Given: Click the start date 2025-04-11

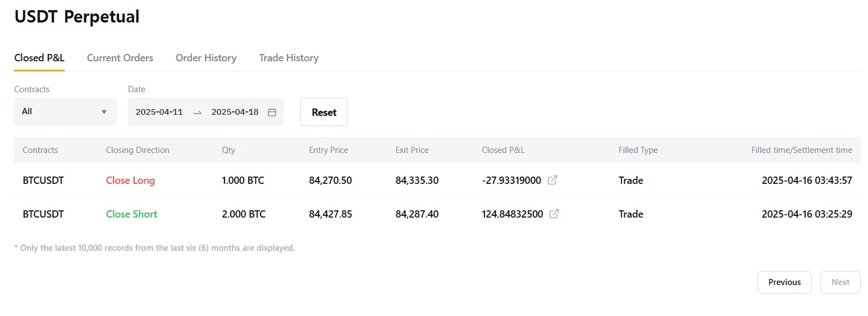Looking at the screenshot, I should [159, 112].
